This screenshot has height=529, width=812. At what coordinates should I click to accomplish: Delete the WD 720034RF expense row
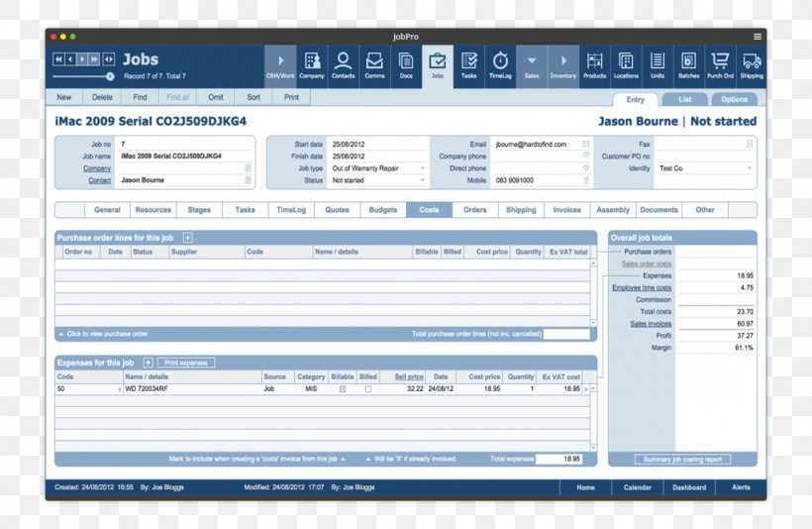pos(585,389)
